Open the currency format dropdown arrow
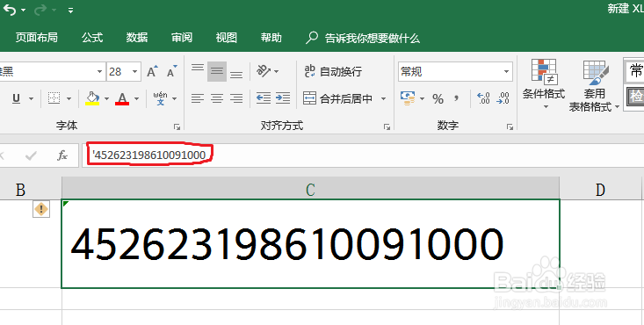644x325 pixels. [x=422, y=98]
